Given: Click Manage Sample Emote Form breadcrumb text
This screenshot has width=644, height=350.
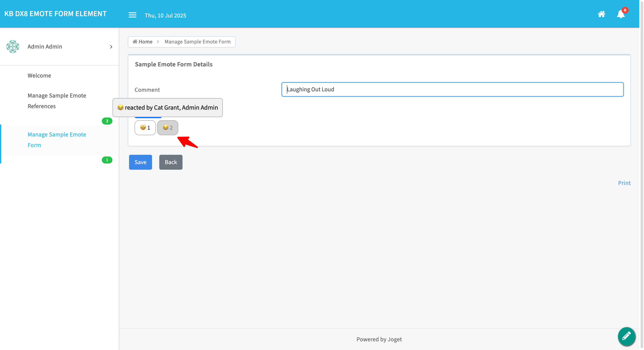Looking at the screenshot, I should click(x=197, y=42).
